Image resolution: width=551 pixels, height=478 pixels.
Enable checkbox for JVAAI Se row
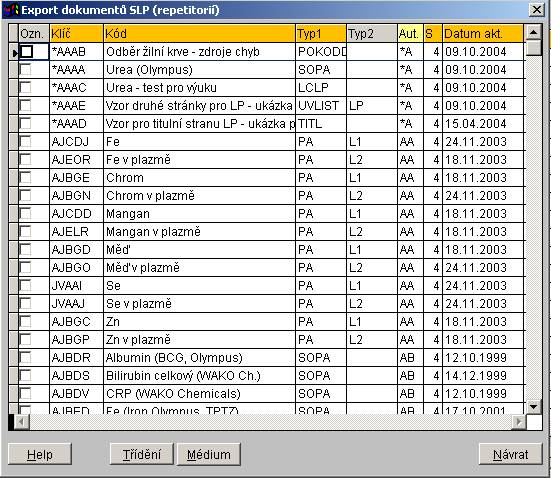[25, 285]
